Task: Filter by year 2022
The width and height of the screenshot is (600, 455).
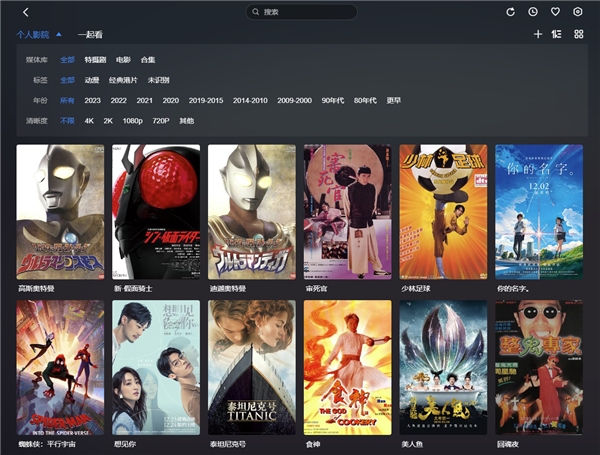Action: point(119,100)
